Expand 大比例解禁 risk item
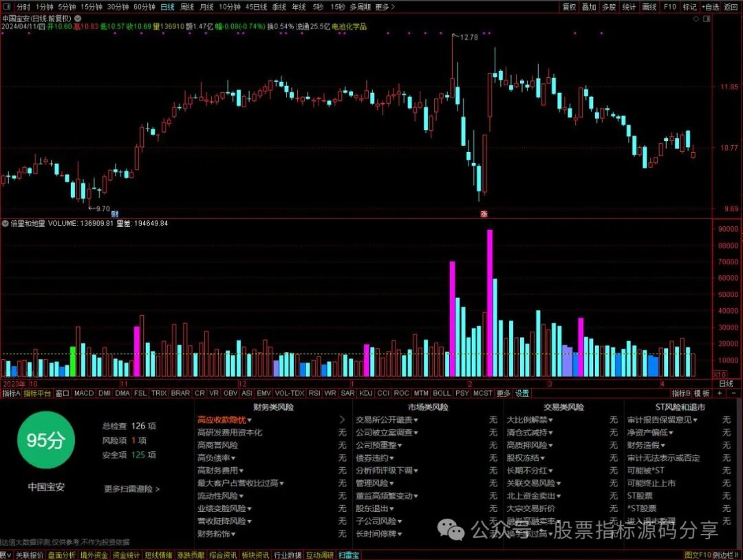Image resolution: width=743 pixels, height=560 pixels. point(530,420)
